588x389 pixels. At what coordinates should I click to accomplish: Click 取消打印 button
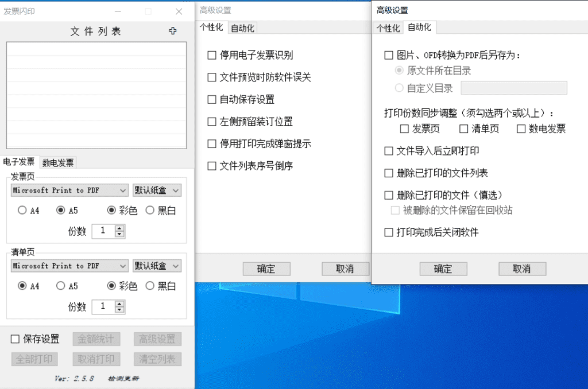click(96, 359)
